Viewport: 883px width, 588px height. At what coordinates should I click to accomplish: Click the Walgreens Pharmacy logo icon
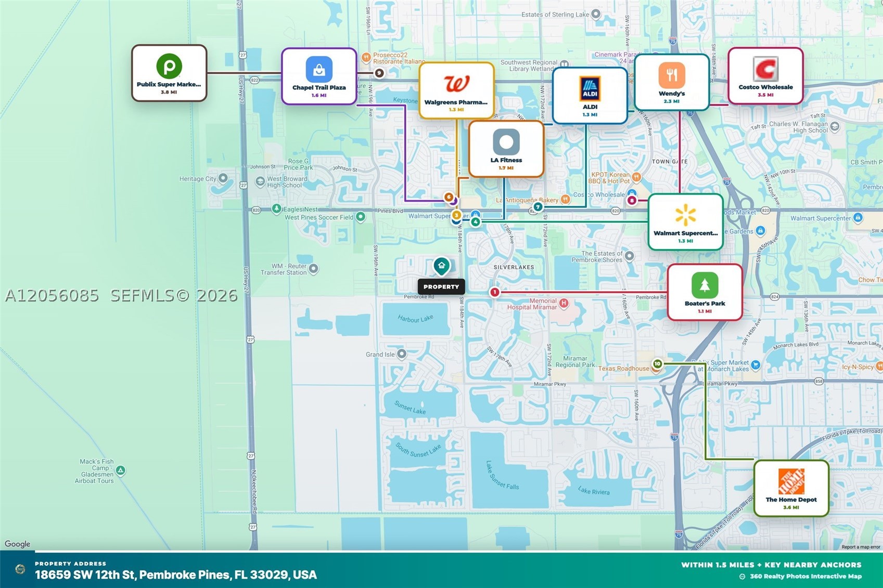(x=456, y=84)
